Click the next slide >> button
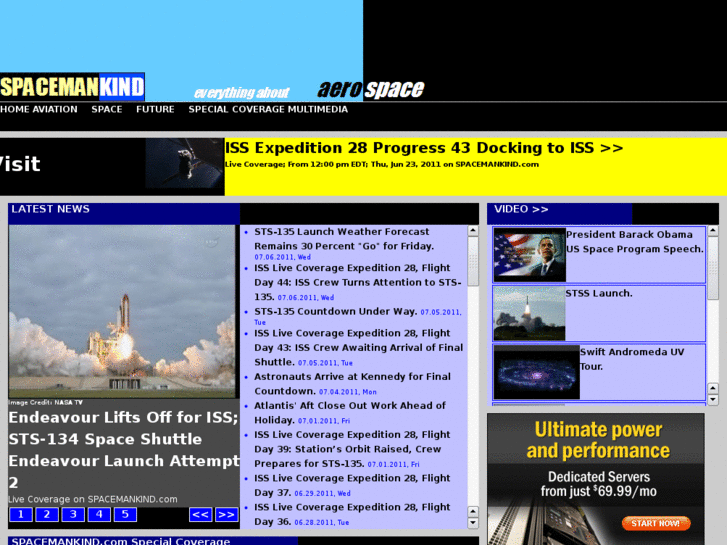The height and width of the screenshot is (545, 727). click(226, 514)
